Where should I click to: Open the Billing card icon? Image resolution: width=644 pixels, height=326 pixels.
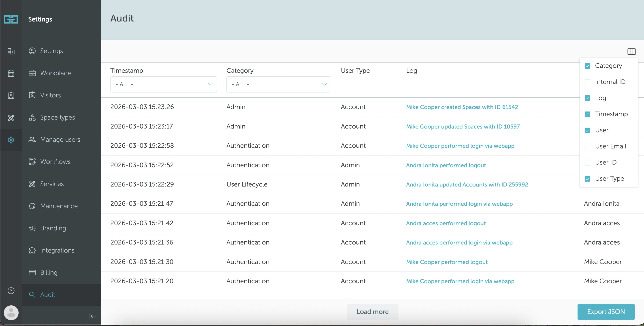coord(32,272)
